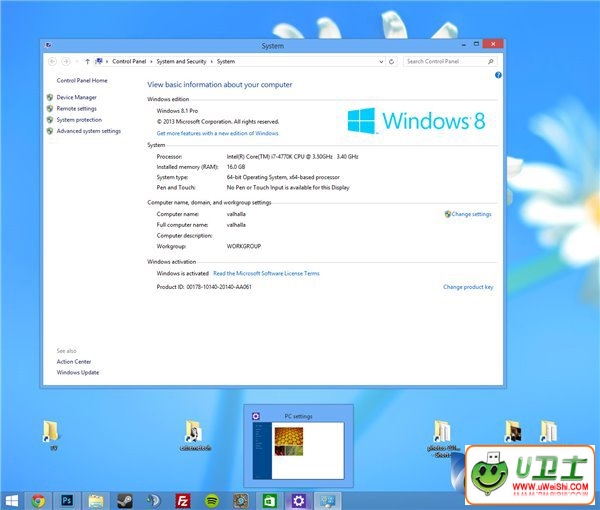Open Action Center link

pos(74,362)
